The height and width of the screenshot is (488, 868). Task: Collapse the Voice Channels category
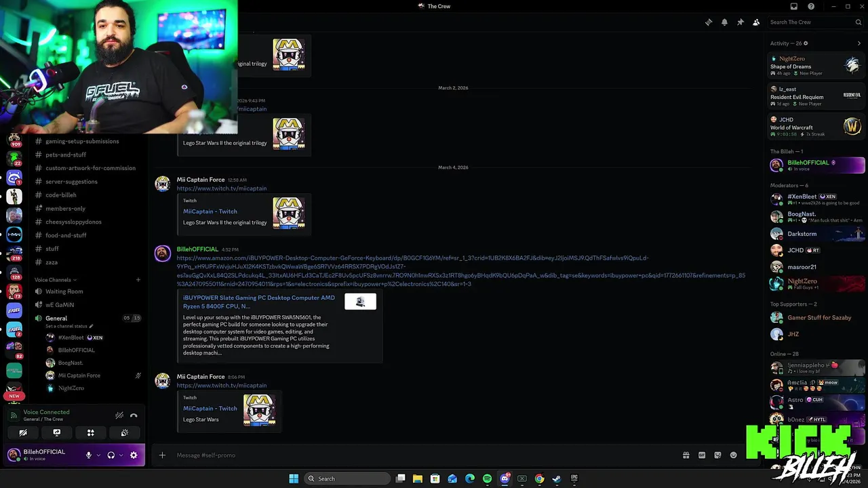pos(55,280)
